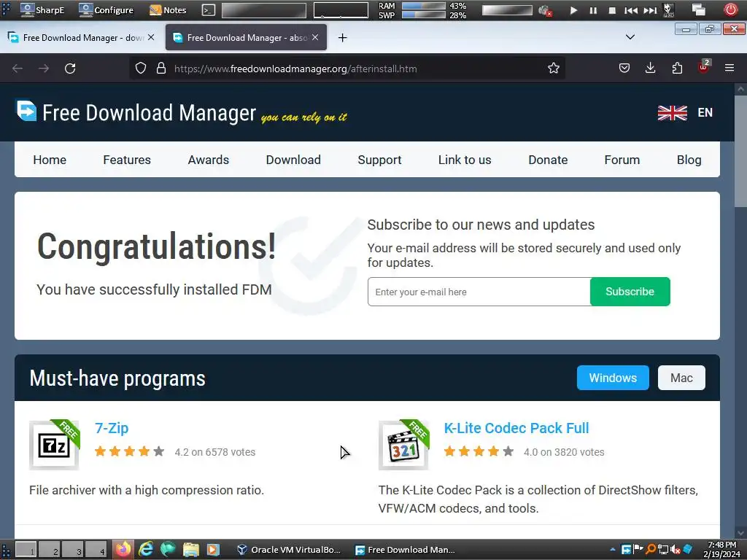747x560 pixels.
Task: Switch to Mac programs toggle
Action: coord(681,378)
